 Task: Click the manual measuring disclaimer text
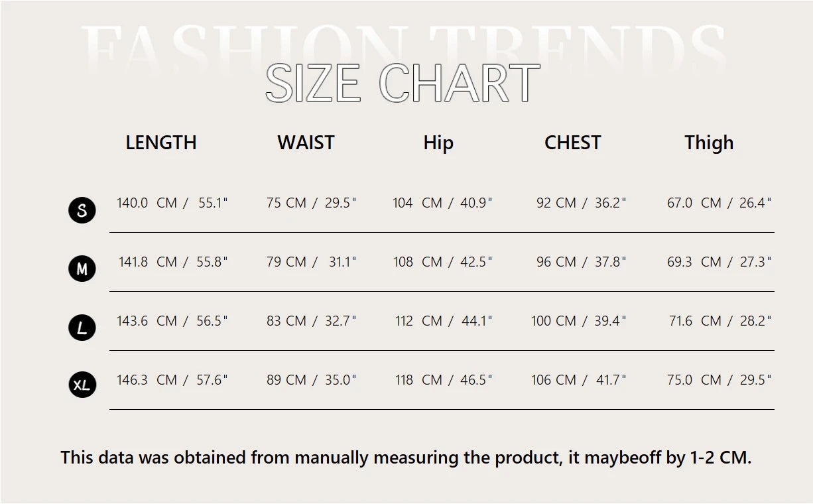pos(407,458)
